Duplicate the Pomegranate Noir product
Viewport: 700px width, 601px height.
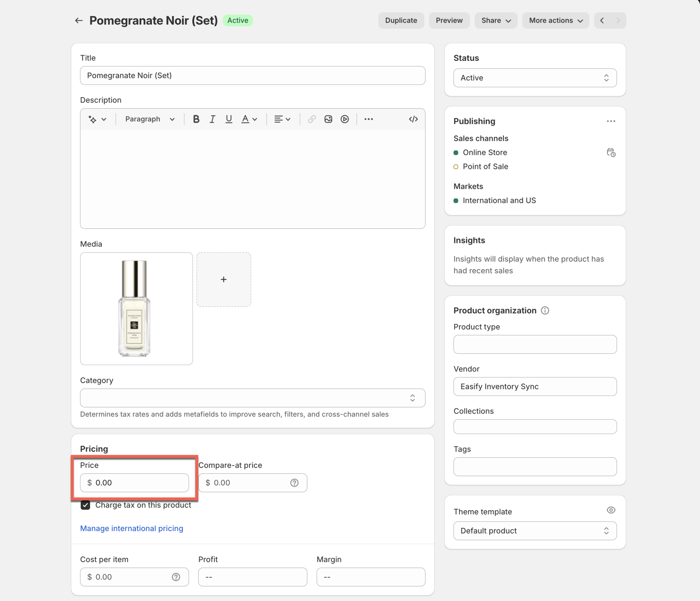click(401, 20)
